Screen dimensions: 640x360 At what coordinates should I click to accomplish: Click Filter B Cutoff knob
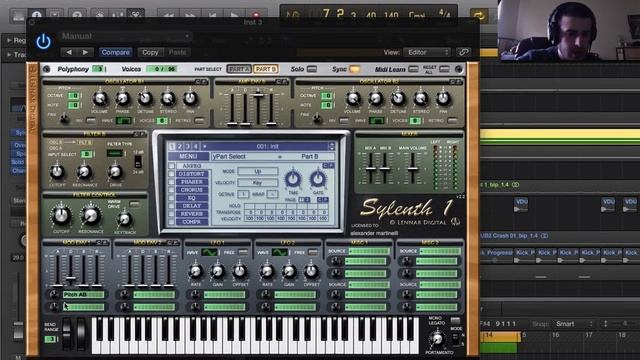click(57, 172)
